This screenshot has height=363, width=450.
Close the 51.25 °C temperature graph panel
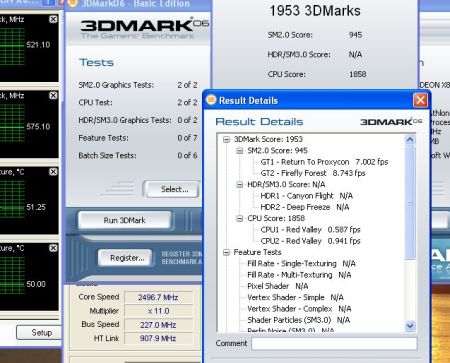[x=53, y=172]
